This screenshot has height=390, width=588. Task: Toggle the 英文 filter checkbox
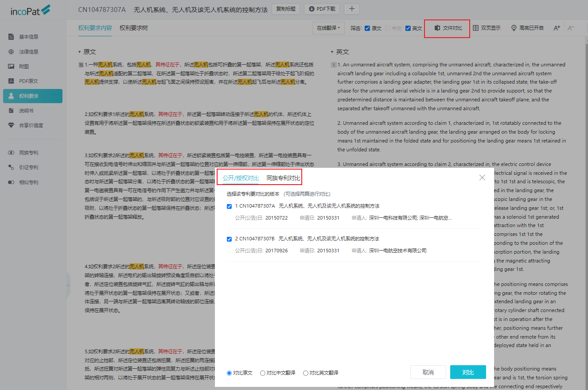point(408,28)
